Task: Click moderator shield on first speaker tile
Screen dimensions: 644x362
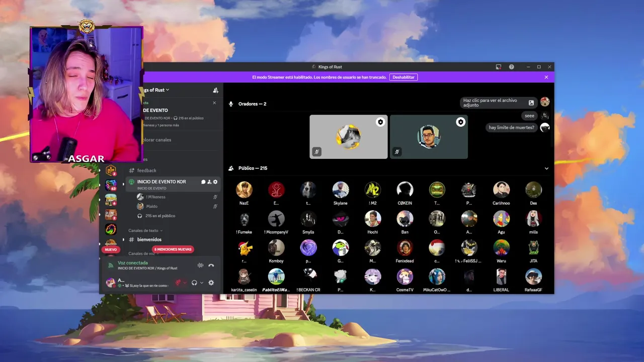Action: coord(380,122)
